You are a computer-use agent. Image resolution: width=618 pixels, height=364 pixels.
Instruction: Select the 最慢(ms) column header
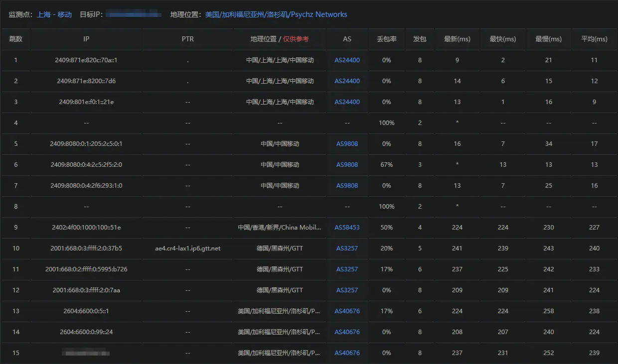[548, 39]
